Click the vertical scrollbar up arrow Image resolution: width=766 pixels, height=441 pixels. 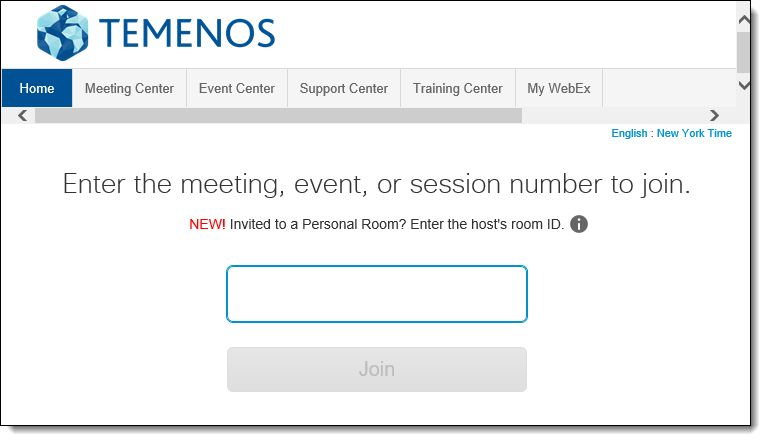pyautogui.click(x=744, y=20)
